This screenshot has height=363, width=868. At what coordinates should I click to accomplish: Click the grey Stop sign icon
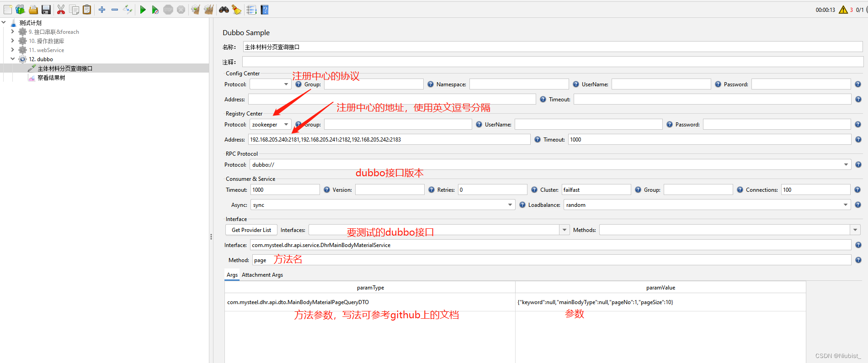[x=168, y=10]
